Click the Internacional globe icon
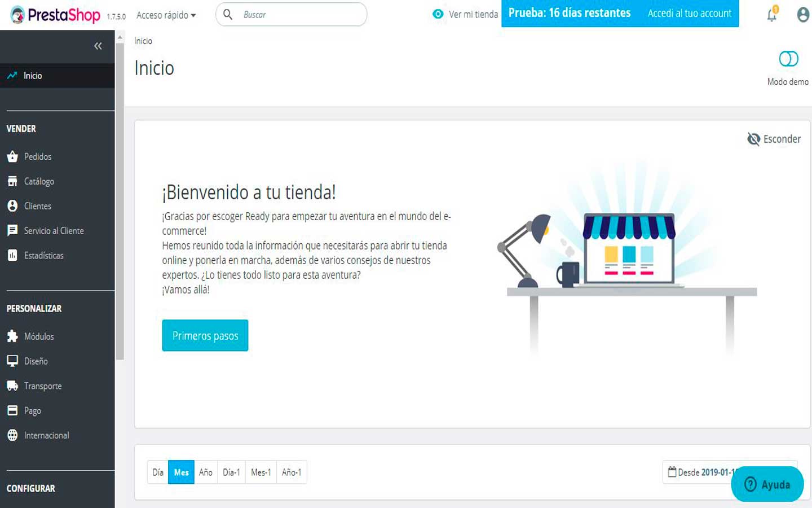 pos(12,435)
